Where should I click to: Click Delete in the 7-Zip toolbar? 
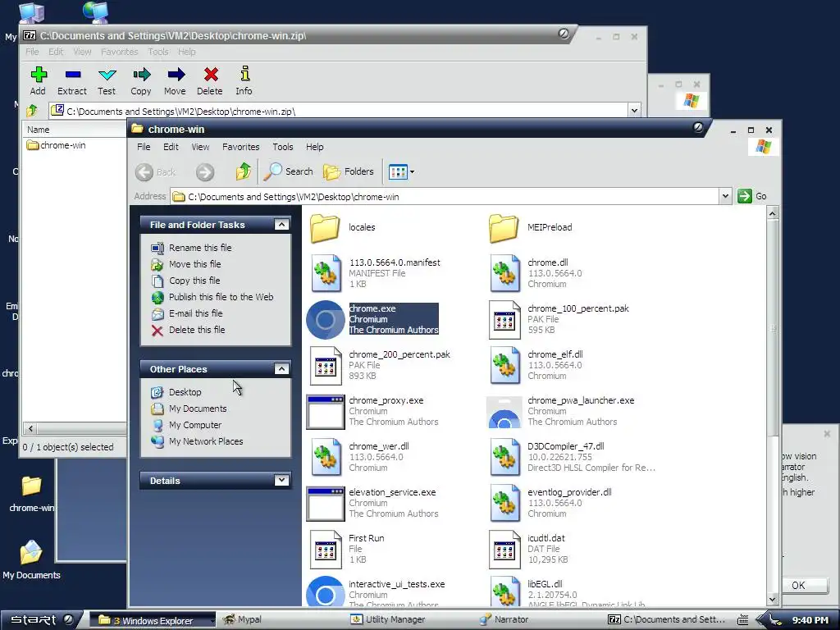point(209,81)
